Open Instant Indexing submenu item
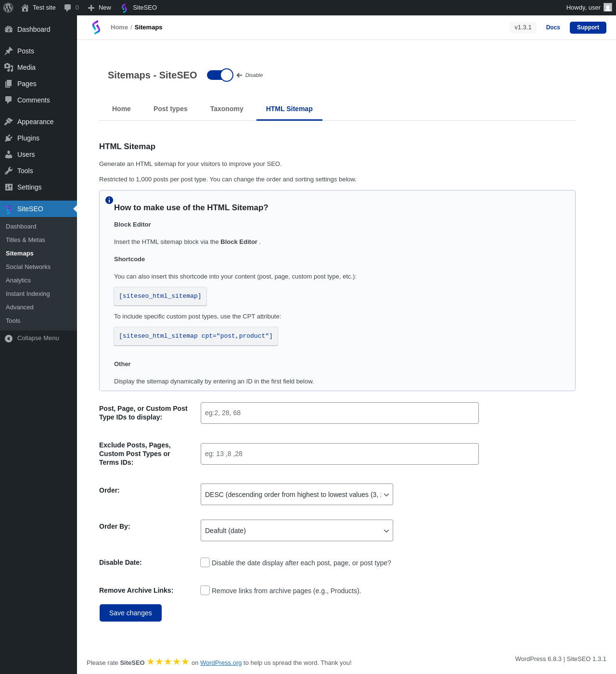The width and height of the screenshot is (616, 674). tap(28, 294)
